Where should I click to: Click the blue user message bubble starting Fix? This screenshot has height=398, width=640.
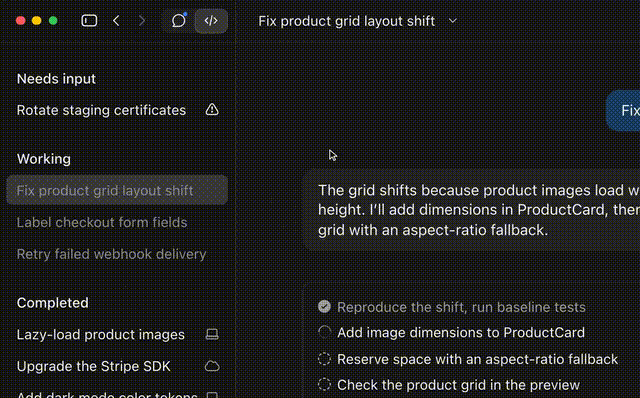[623, 111]
